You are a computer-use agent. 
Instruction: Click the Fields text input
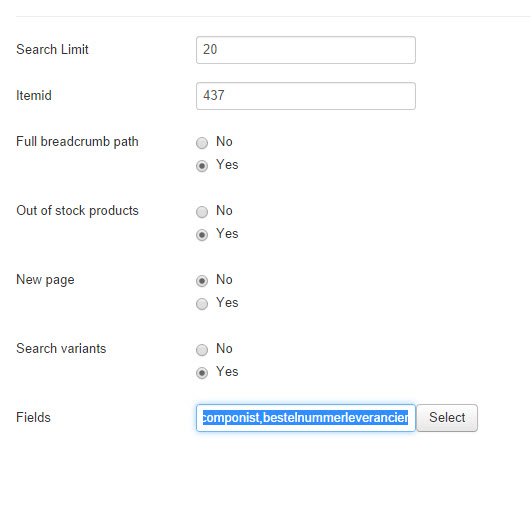pyautogui.click(x=306, y=418)
